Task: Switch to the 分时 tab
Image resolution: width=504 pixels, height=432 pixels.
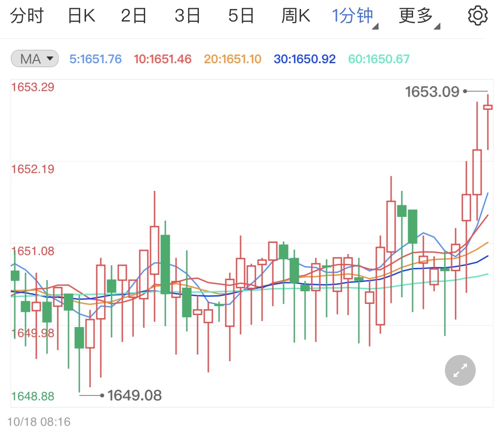Action: (27, 15)
